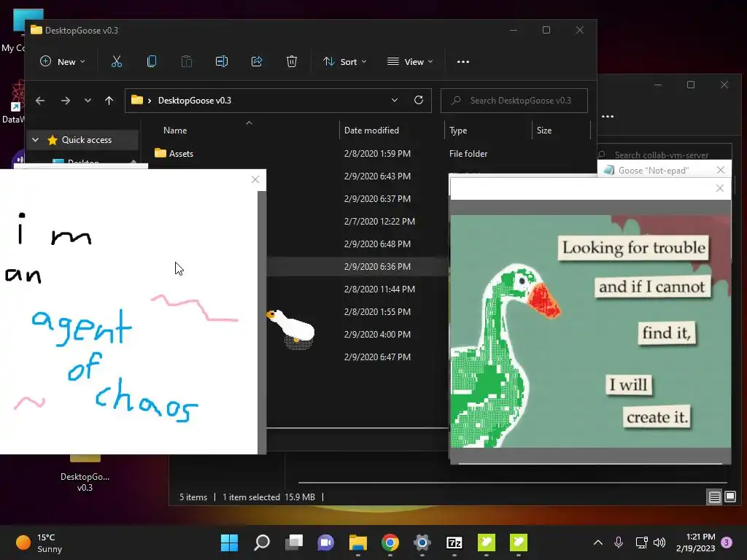Open ellipsis menu in back Explorer window
Screen dimensions: 747x560
(x=608, y=117)
